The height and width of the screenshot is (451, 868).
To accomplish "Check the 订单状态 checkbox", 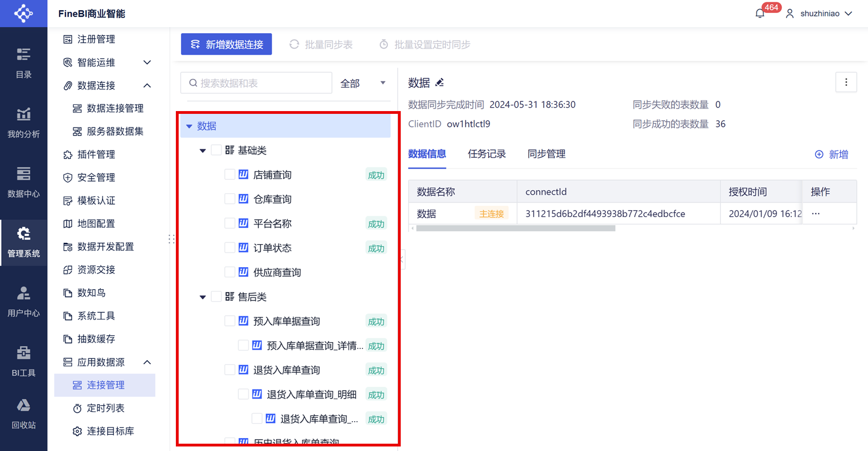I will pyautogui.click(x=229, y=247).
